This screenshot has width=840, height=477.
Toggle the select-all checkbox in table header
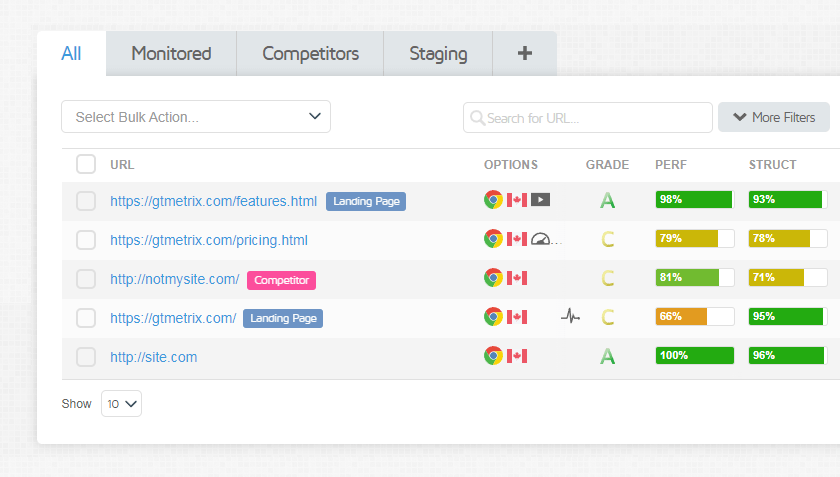point(86,164)
